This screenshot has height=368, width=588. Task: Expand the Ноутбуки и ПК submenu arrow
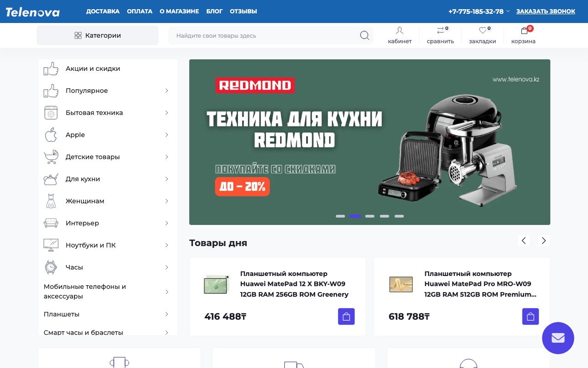pos(167,245)
